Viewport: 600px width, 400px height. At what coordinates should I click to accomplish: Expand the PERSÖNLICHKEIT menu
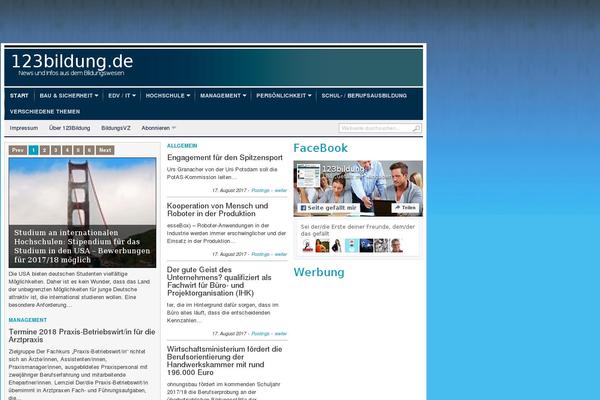coord(284,96)
